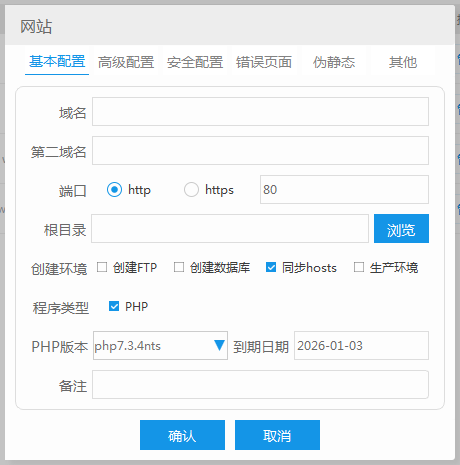This screenshot has width=460, height=465.
Task: Open the PHP版本 dropdown showing php7.3.4nts
Action: 160,345
